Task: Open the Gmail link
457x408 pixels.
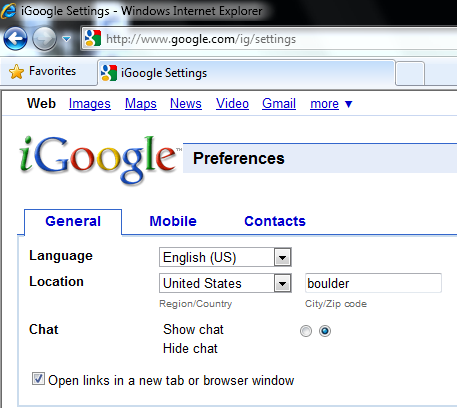Action: pyautogui.click(x=279, y=104)
